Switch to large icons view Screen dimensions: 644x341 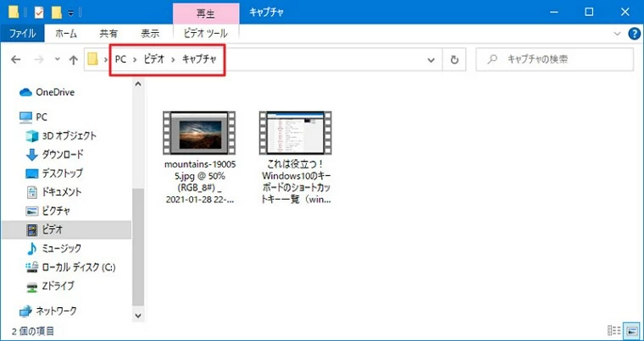(630, 331)
